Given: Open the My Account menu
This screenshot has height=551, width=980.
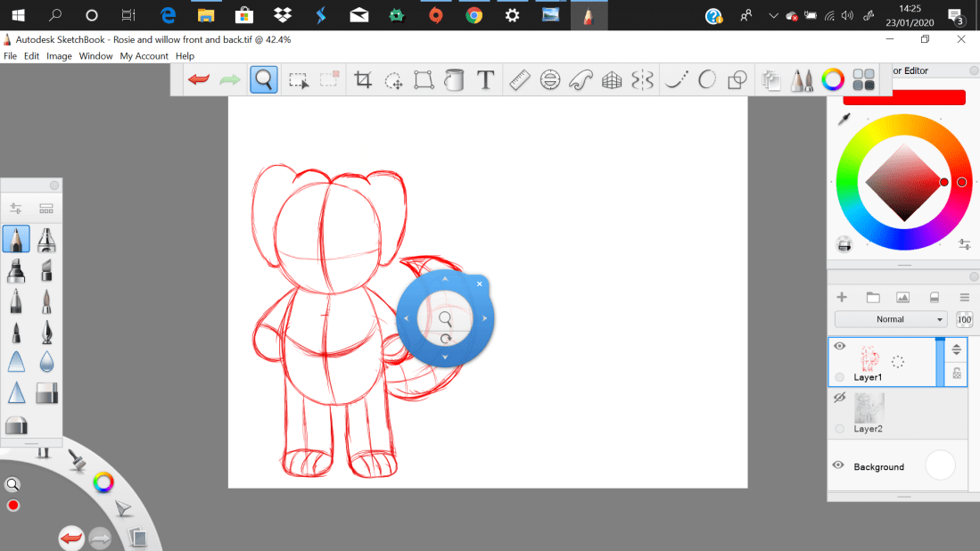Looking at the screenshot, I should point(144,56).
